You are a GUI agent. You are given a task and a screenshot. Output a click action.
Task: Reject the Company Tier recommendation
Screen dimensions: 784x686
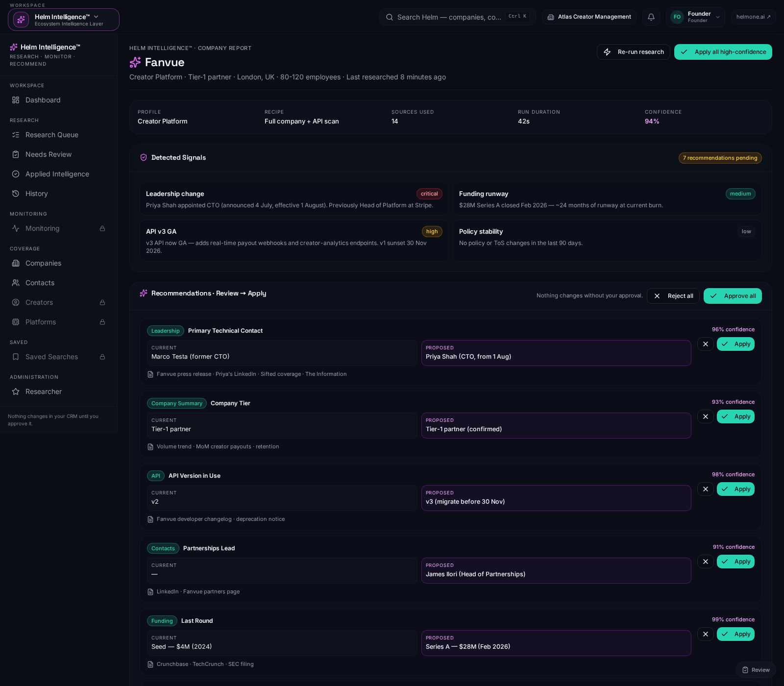point(706,416)
